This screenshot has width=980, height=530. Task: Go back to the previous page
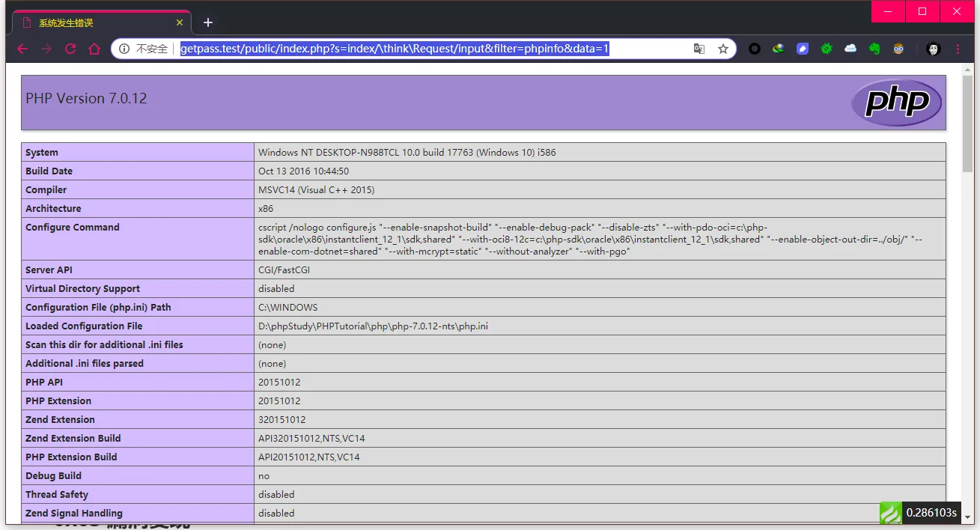pyautogui.click(x=22, y=49)
